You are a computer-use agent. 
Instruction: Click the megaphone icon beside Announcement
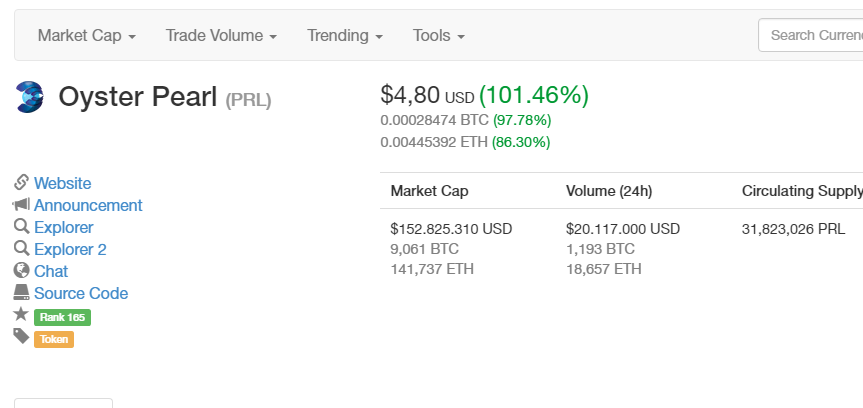pos(21,205)
